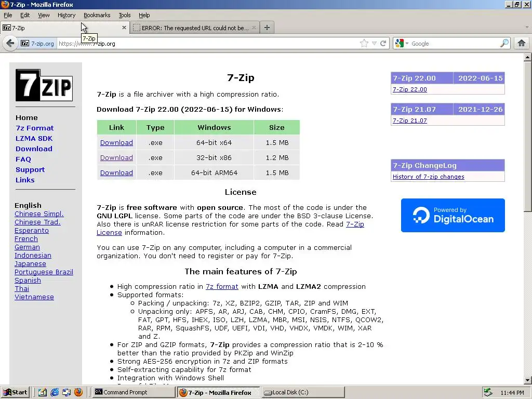Screen dimensions: 532x399
Task: Open the FAQ sidebar link
Action: pos(23,159)
